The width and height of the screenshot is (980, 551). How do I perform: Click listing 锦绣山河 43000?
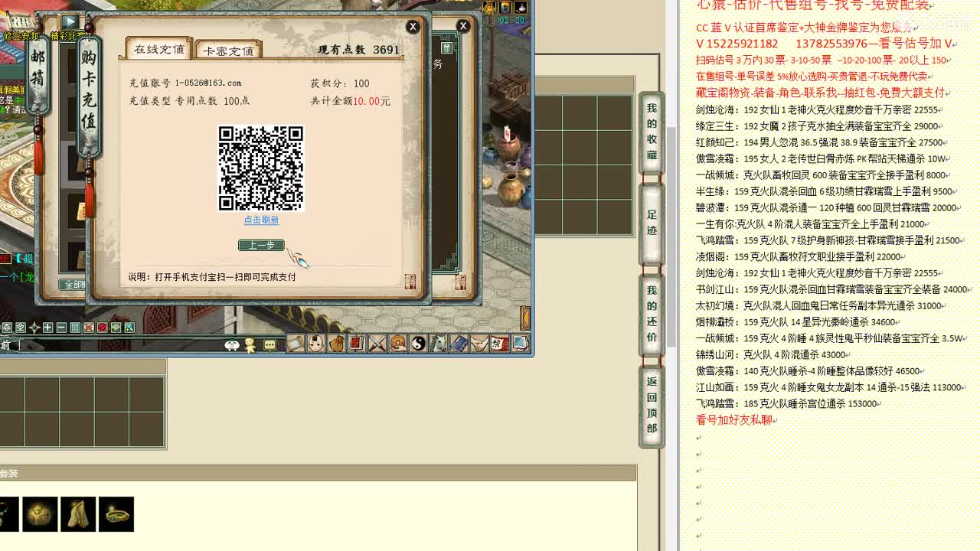pos(770,354)
